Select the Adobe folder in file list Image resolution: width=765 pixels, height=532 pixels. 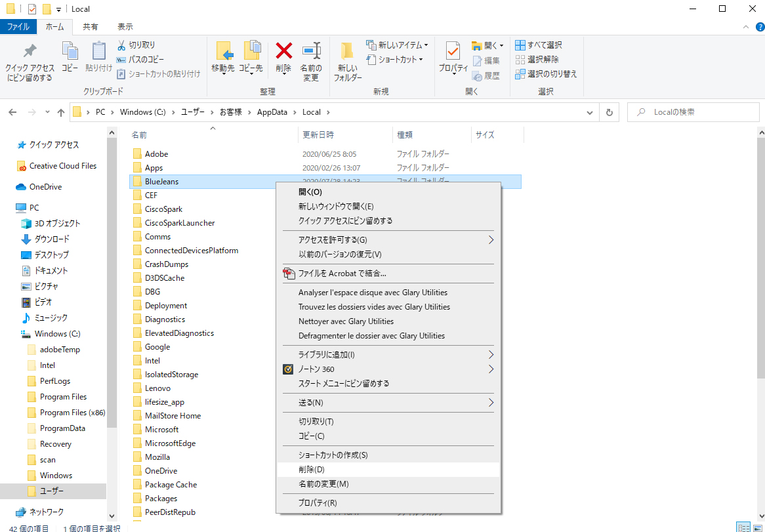point(156,154)
